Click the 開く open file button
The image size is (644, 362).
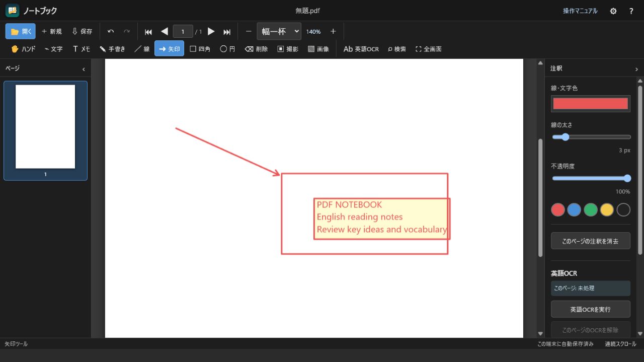(x=21, y=31)
